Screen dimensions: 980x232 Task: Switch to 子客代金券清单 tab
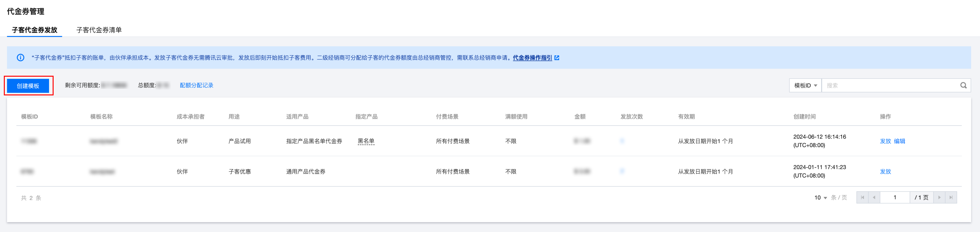pos(99,30)
